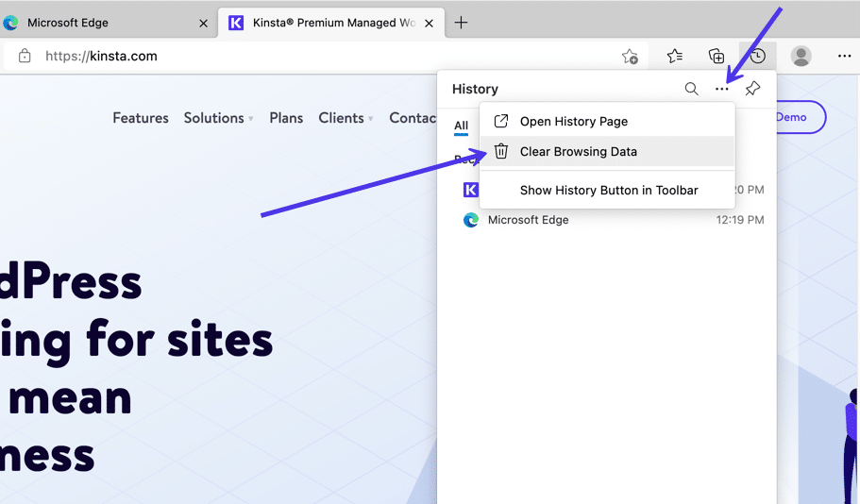860x504 pixels.
Task: Close the Microsoft Edge tab
Action: tap(203, 23)
